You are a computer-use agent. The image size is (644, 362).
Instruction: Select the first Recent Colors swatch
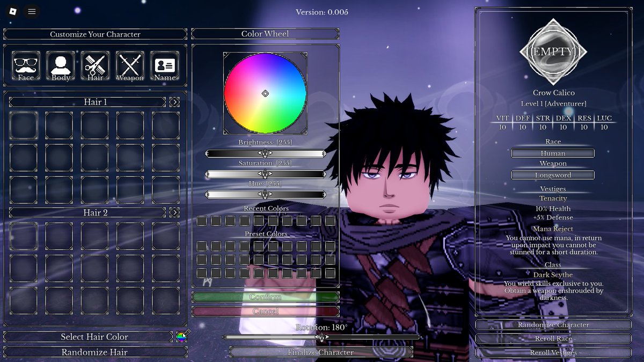pos(201,220)
